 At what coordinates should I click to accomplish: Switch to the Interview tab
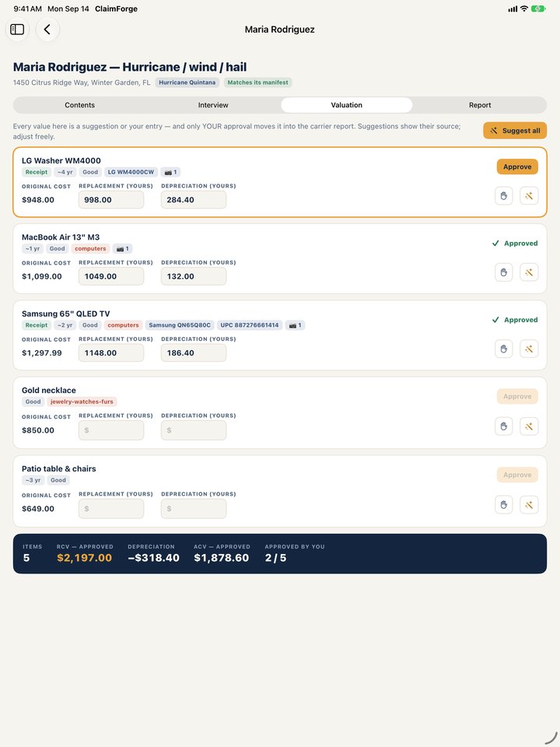click(213, 105)
